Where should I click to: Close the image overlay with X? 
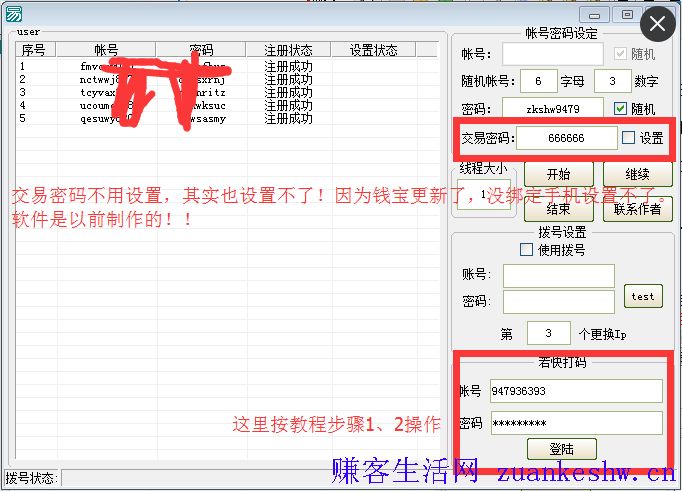click(658, 23)
